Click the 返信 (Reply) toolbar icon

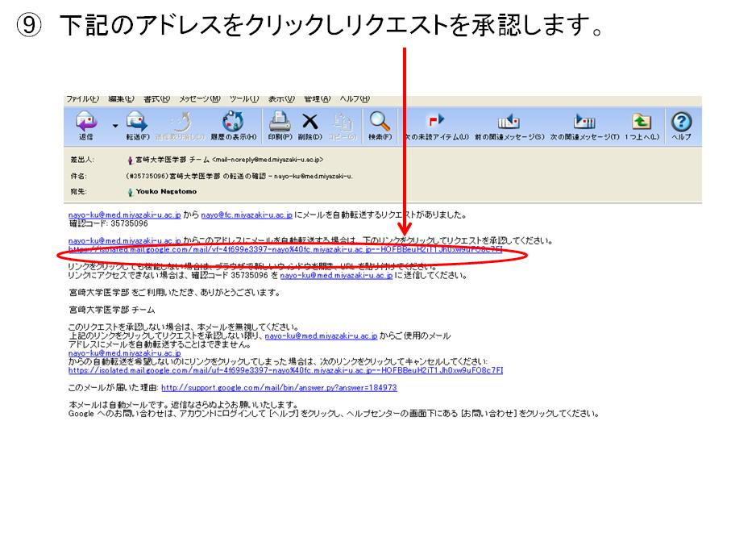tap(85, 121)
